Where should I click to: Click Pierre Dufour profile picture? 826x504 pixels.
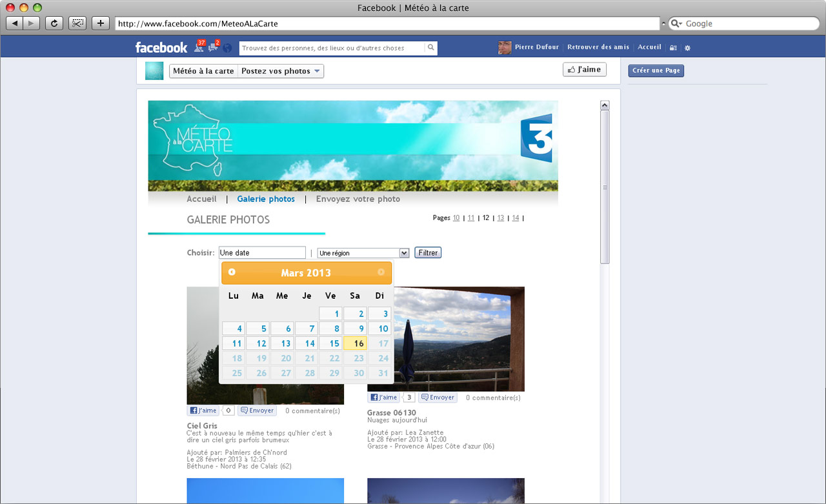(505, 48)
